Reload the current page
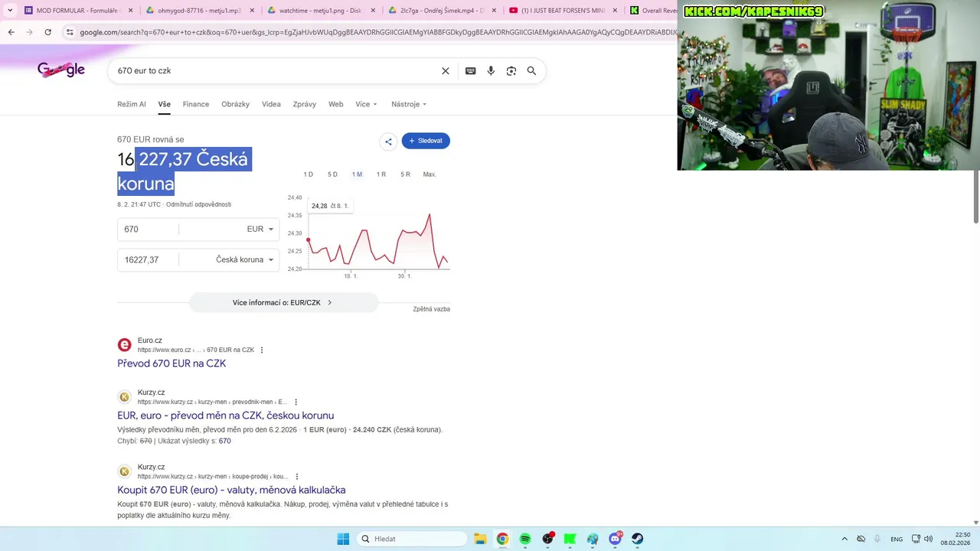 click(47, 32)
